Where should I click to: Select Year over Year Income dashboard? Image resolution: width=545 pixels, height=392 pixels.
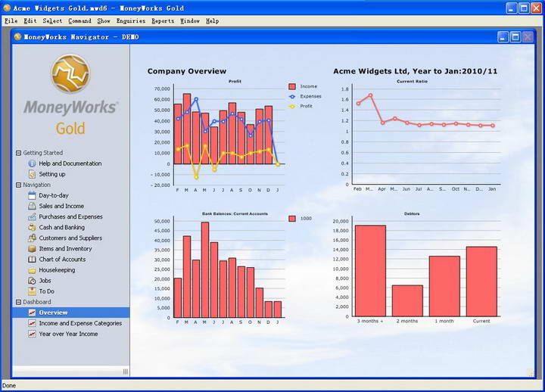pyautogui.click(x=68, y=334)
